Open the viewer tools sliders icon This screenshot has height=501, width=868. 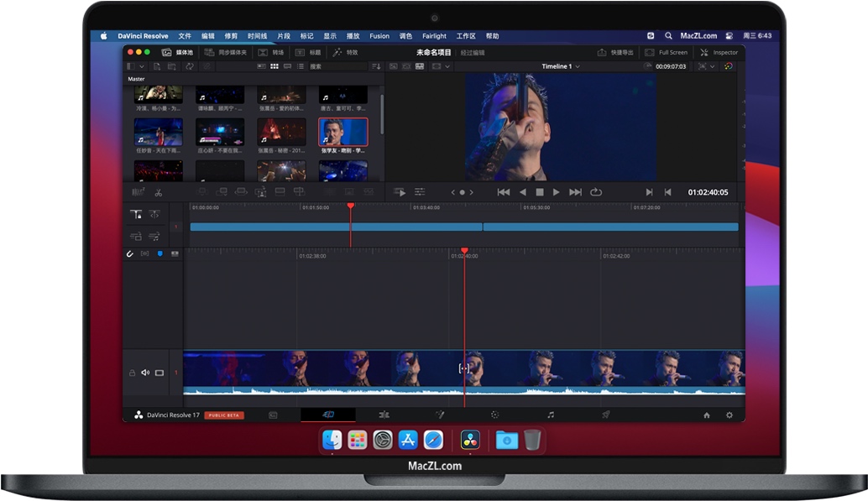pyautogui.click(x=421, y=192)
